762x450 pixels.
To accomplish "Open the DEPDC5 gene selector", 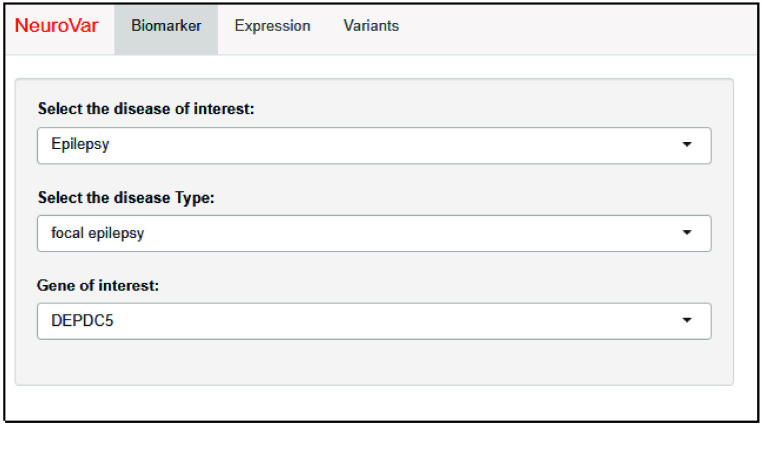I will pos(374,321).
